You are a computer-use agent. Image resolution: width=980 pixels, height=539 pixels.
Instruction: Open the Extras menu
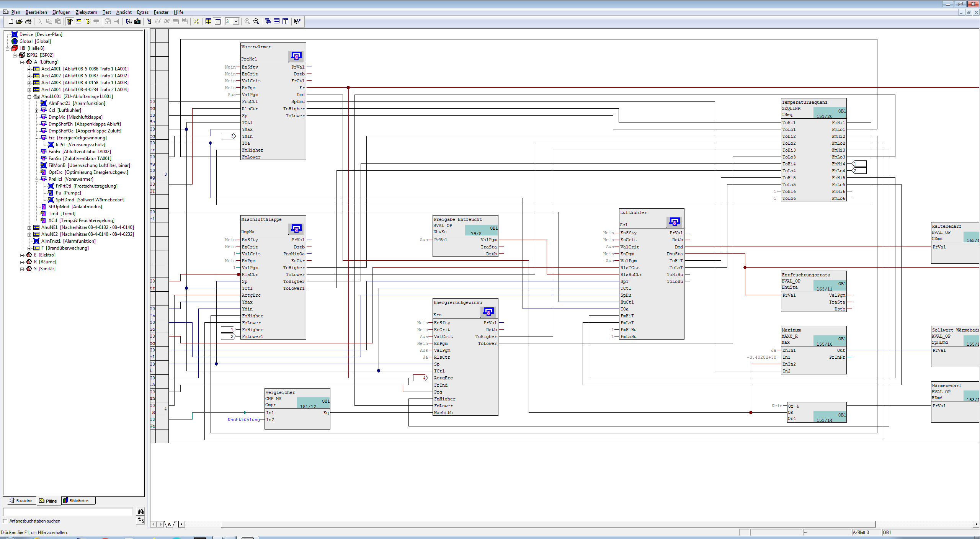pos(142,12)
